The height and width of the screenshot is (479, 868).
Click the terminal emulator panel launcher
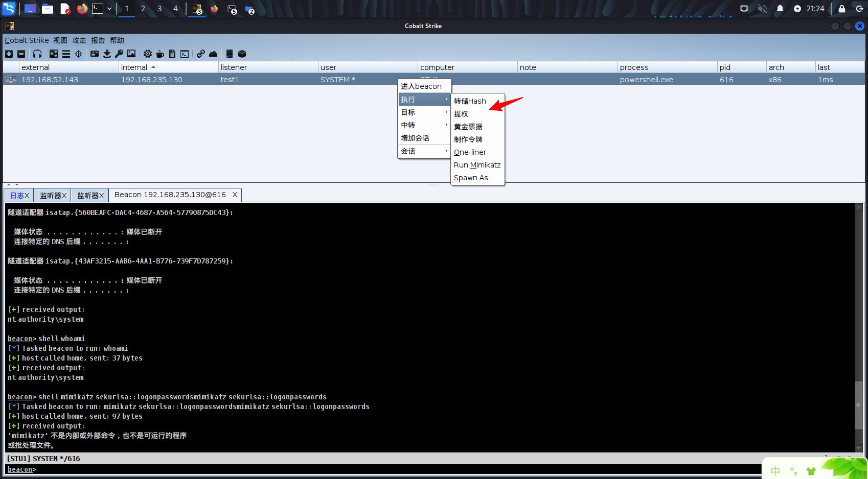click(98, 9)
